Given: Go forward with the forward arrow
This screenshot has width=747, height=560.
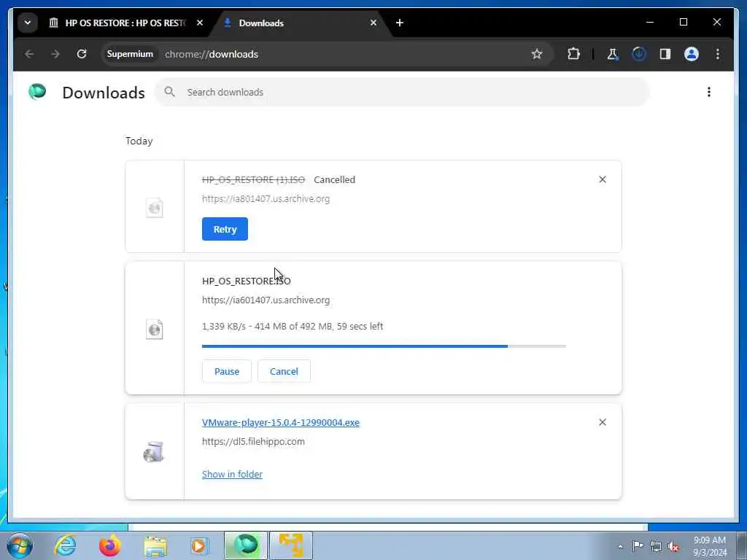Looking at the screenshot, I should 55,54.
